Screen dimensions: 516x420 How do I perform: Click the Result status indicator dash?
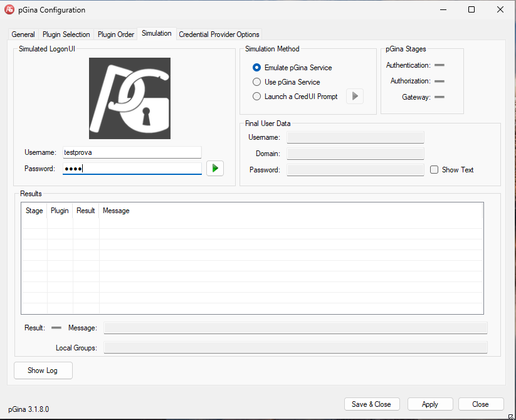click(x=56, y=328)
